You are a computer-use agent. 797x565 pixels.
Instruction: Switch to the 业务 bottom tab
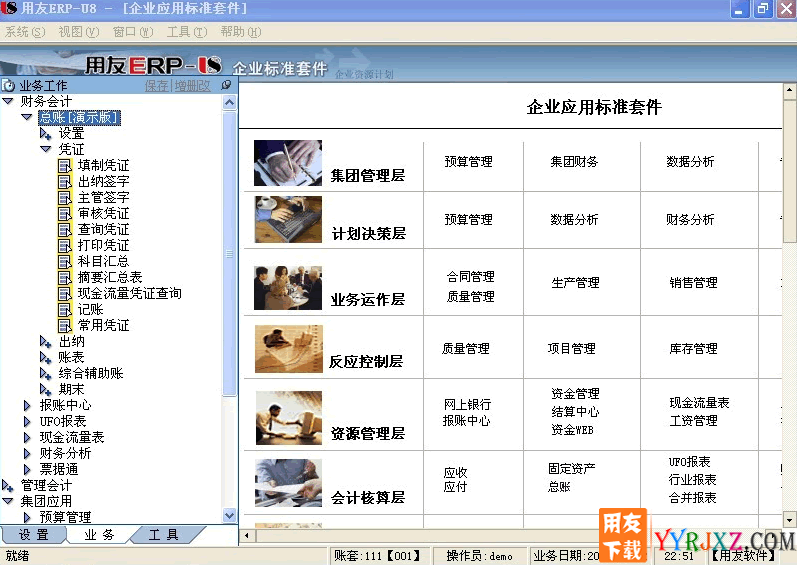coord(99,535)
